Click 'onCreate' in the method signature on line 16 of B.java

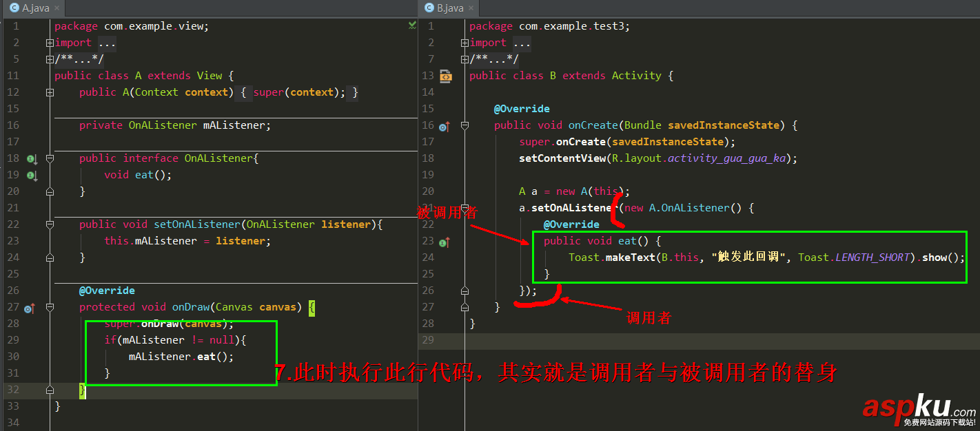coord(593,125)
